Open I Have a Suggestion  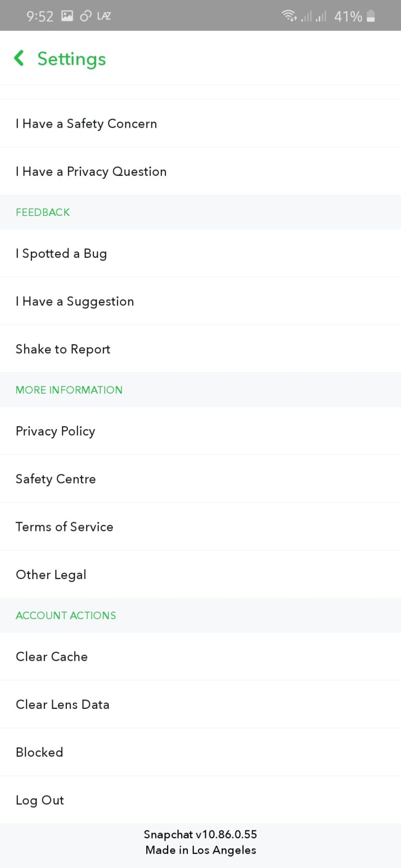(75, 301)
